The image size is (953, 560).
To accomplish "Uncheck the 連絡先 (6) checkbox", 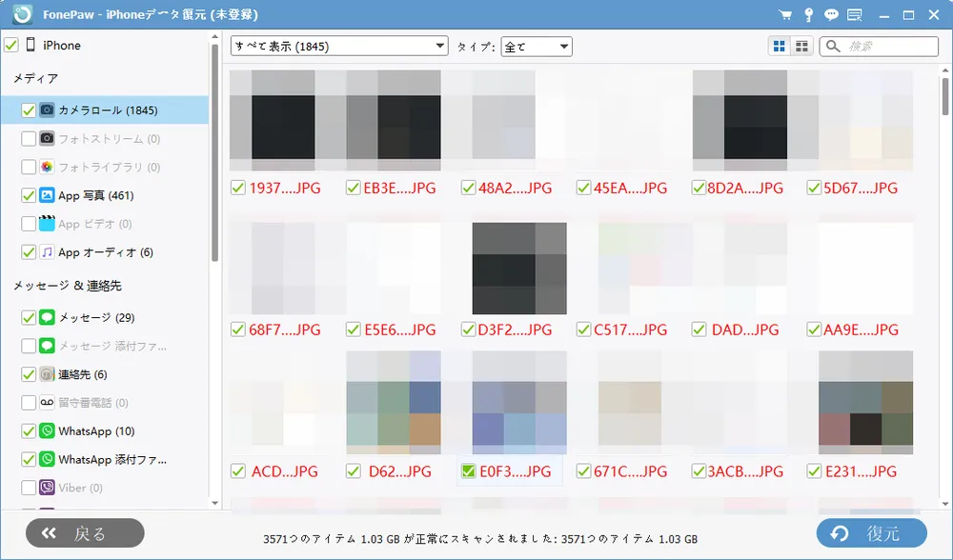I will (x=28, y=374).
